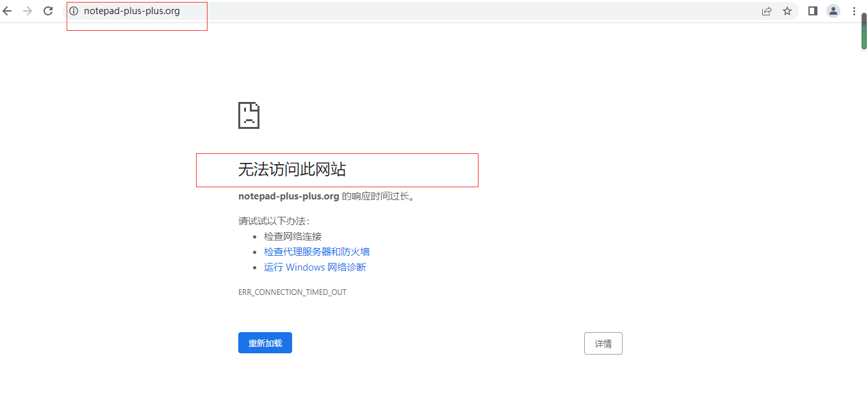The height and width of the screenshot is (420, 868).
Task: Click the forward navigation arrow
Action: click(x=28, y=11)
